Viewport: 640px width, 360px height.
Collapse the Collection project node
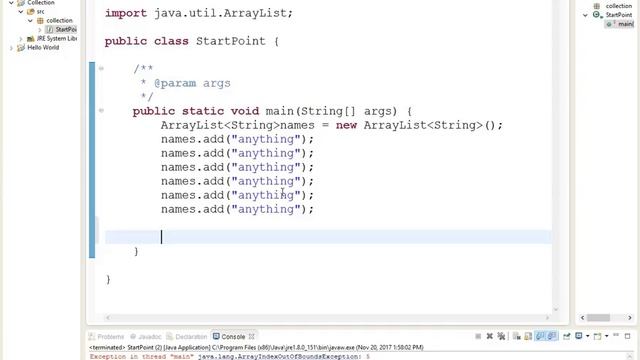point(11,3)
